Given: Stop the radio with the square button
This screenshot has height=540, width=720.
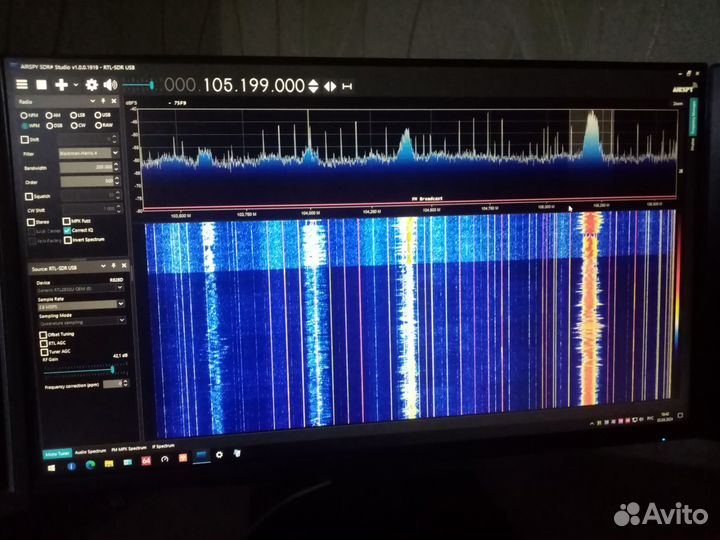Looking at the screenshot, I should pyautogui.click(x=41, y=84).
